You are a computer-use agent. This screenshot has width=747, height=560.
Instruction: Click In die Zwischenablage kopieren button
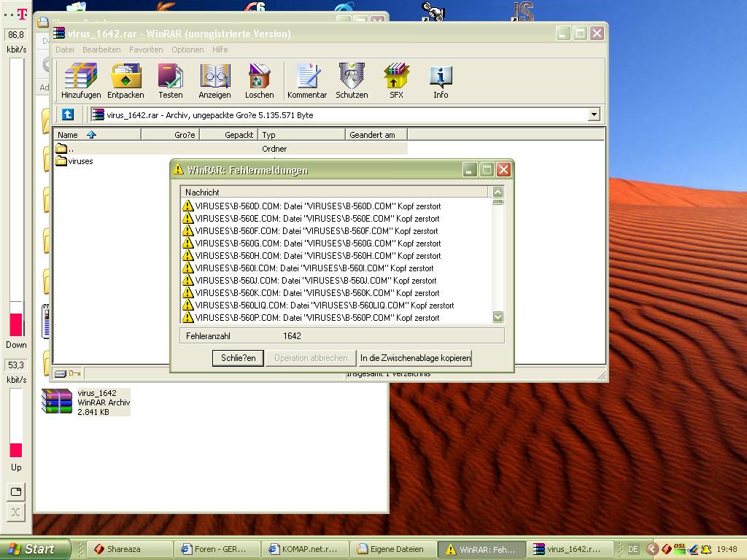pyautogui.click(x=415, y=358)
